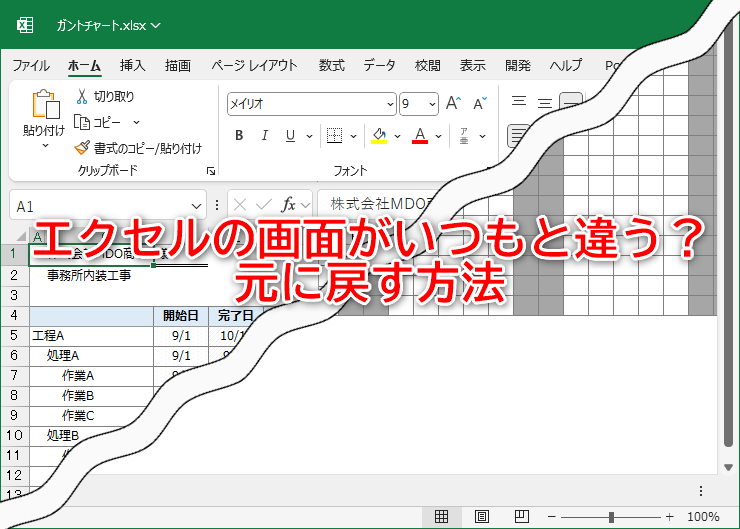Expand the 貼り付け paste options arrow

coord(45,145)
